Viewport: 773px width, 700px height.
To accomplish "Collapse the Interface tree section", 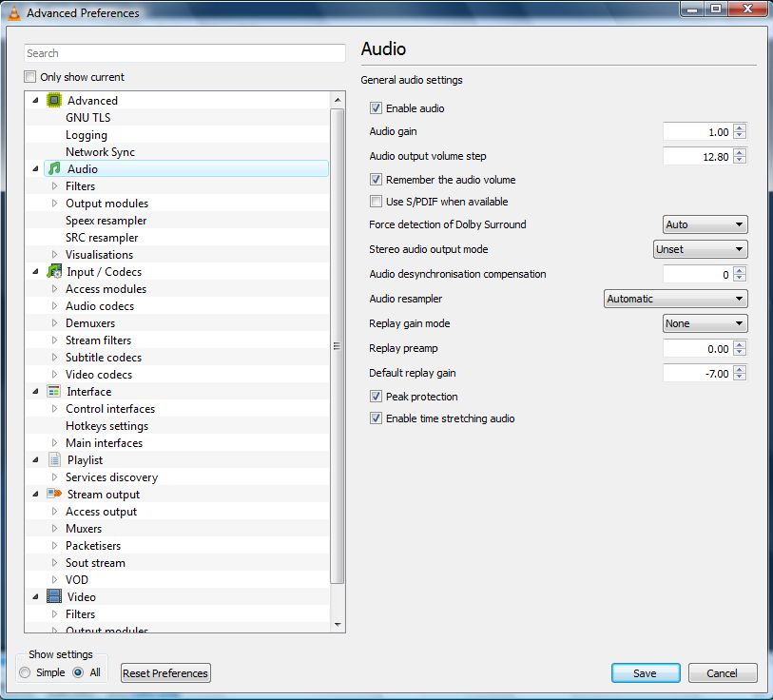I will coord(35,391).
